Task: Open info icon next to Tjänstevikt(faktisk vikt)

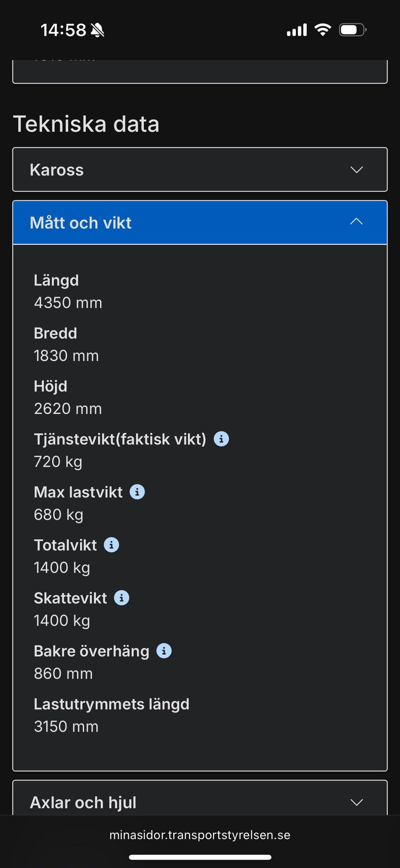Action: 221,439
